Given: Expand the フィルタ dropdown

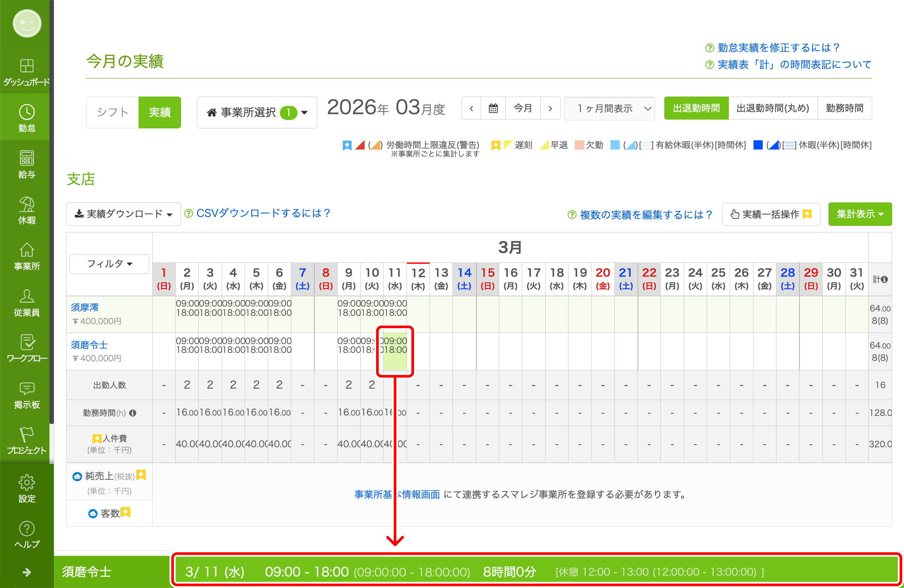Looking at the screenshot, I should pyautogui.click(x=109, y=264).
